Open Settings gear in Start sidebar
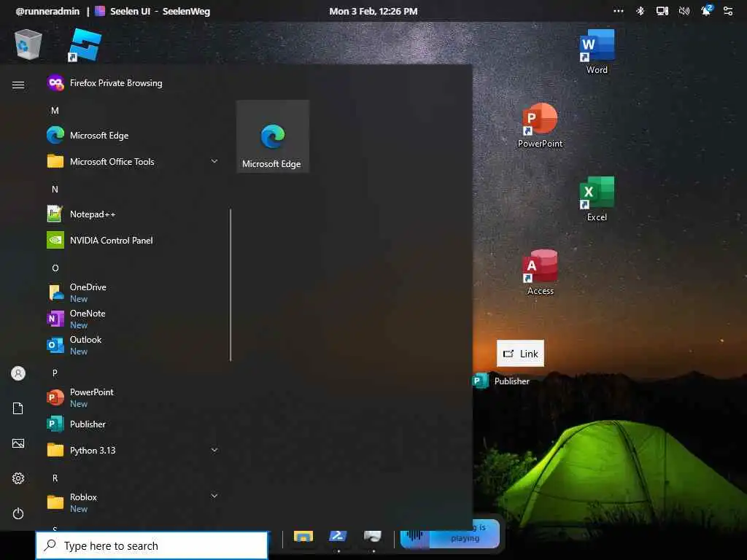Viewport: 747px width, 560px height. click(x=18, y=478)
